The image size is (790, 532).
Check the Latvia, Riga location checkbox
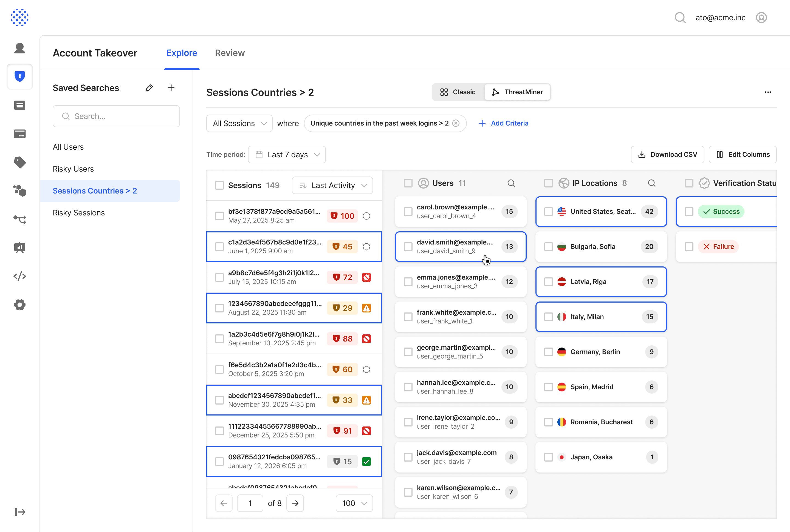coord(548,281)
